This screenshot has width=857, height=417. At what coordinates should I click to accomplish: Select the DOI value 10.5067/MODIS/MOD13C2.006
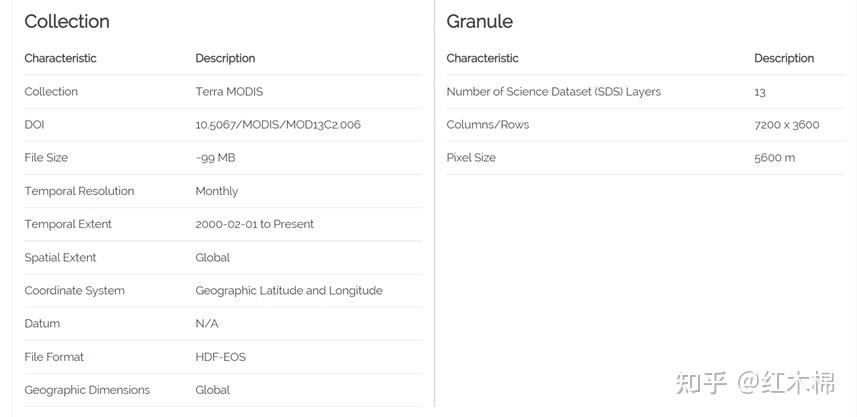click(278, 125)
